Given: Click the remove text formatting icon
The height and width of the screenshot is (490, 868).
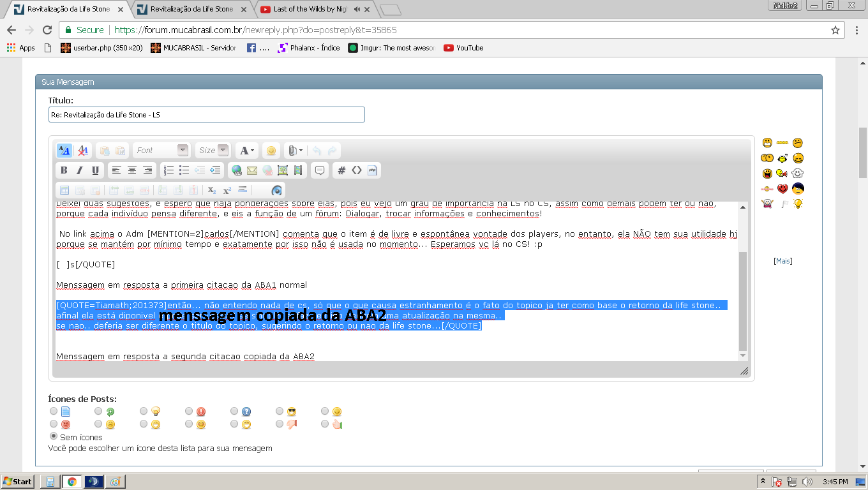Looking at the screenshot, I should (x=82, y=151).
